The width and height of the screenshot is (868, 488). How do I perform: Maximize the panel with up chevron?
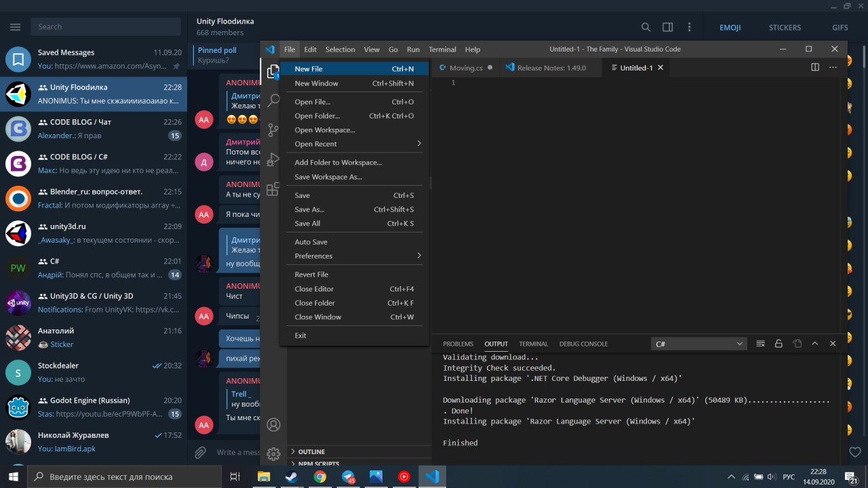(x=815, y=344)
